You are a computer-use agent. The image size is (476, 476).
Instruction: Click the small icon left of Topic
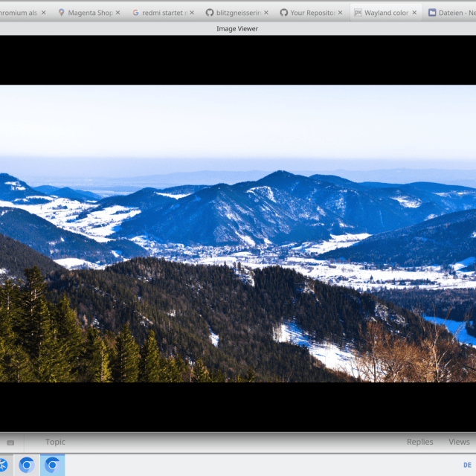(x=11, y=443)
